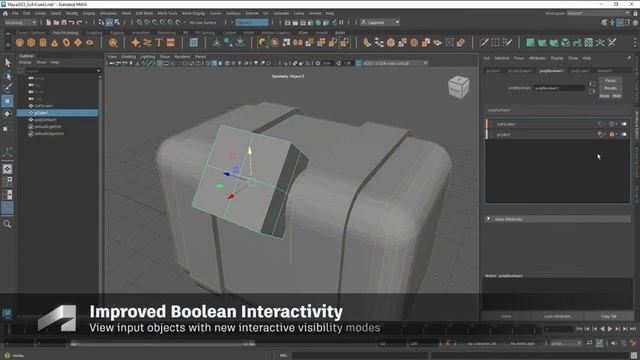Open the Mesh Tools menu
Image resolution: width=640 pixels, height=360 pixels.
tap(167, 13)
